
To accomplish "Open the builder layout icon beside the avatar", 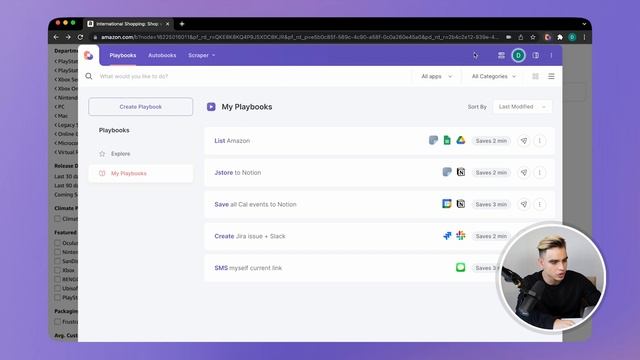I will point(501,55).
